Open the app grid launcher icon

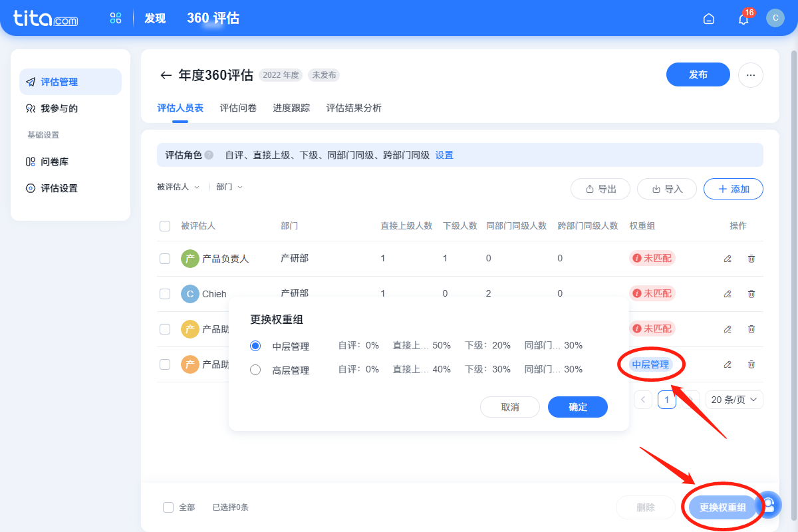click(x=116, y=18)
